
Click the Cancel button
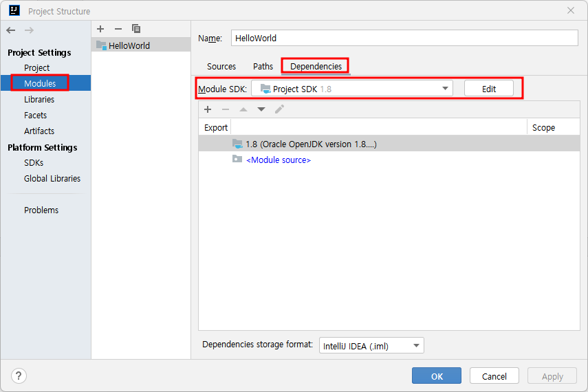pos(494,376)
